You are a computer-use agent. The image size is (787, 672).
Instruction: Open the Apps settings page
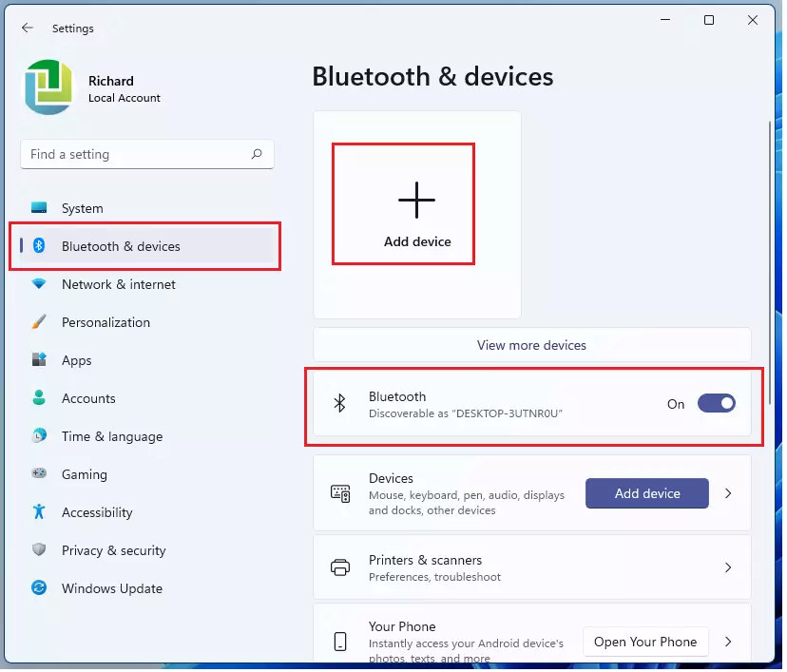(x=147, y=361)
